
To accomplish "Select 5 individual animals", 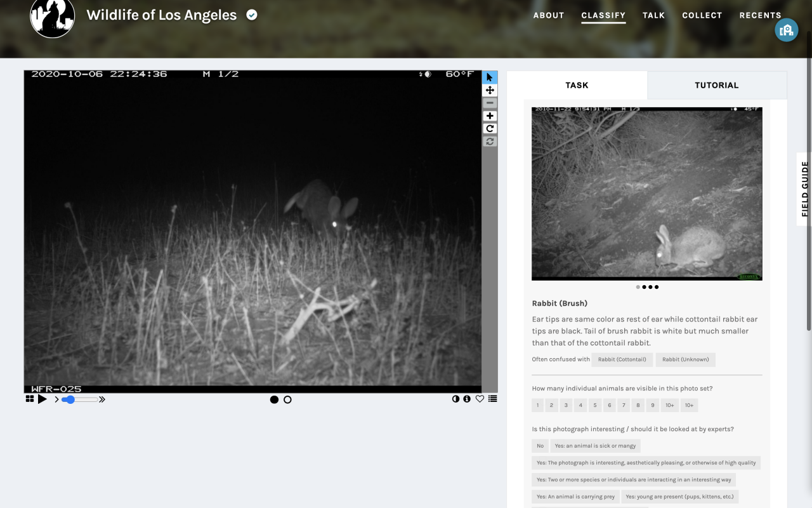I will coord(595,405).
